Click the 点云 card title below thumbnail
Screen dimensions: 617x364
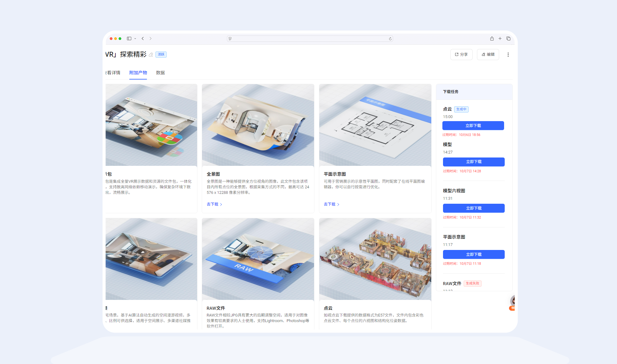pyautogui.click(x=328, y=308)
